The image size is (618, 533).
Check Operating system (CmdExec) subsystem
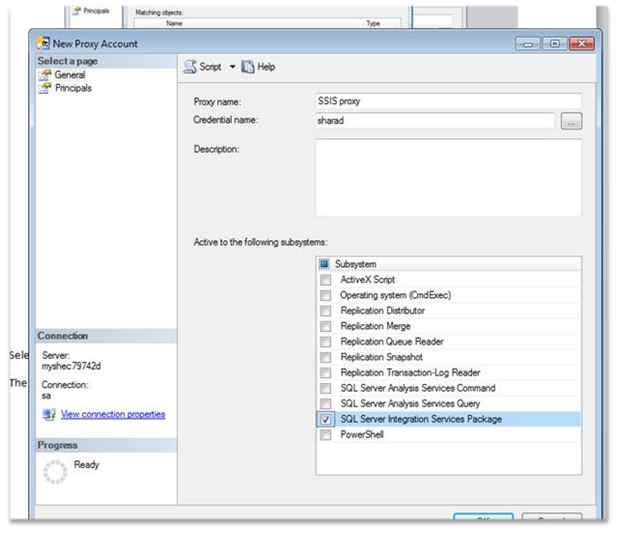325,295
